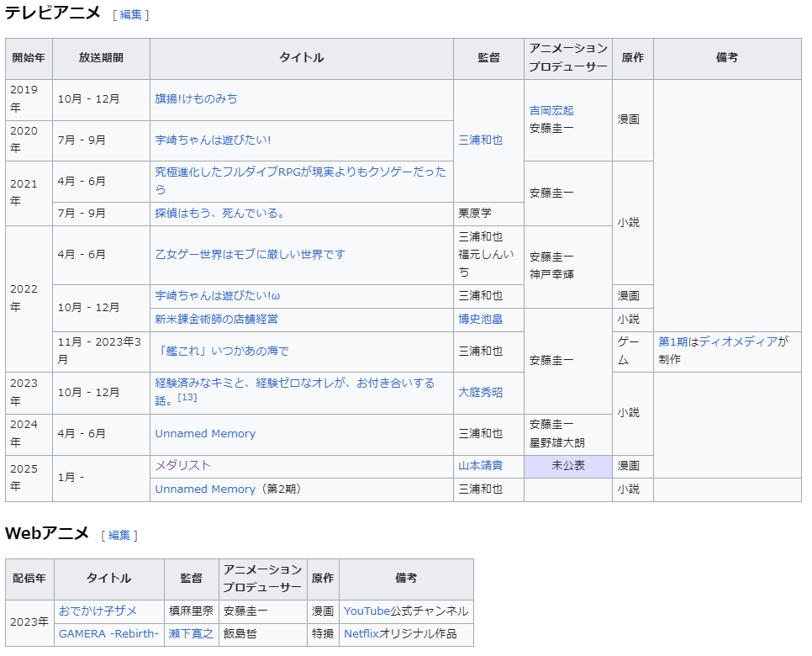This screenshot has width=812, height=656.
Task: Click 「艦これ」いつかあの海で link
Action: 224,351
